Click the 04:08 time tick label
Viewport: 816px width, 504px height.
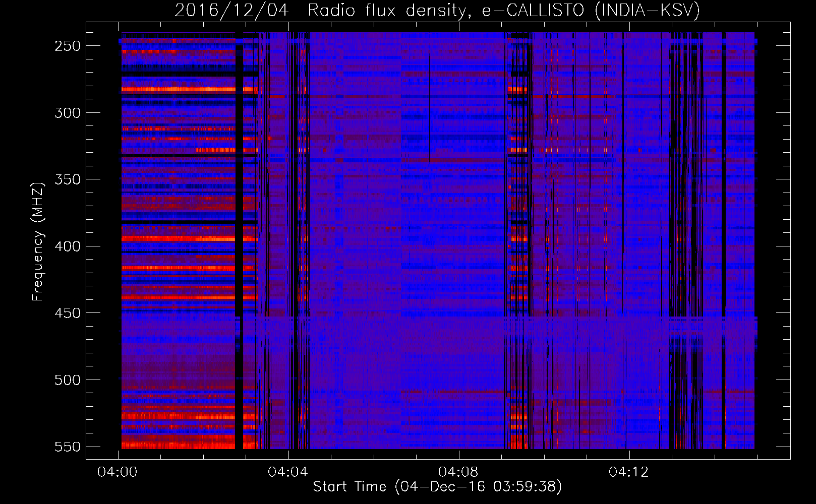[x=458, y=472]
